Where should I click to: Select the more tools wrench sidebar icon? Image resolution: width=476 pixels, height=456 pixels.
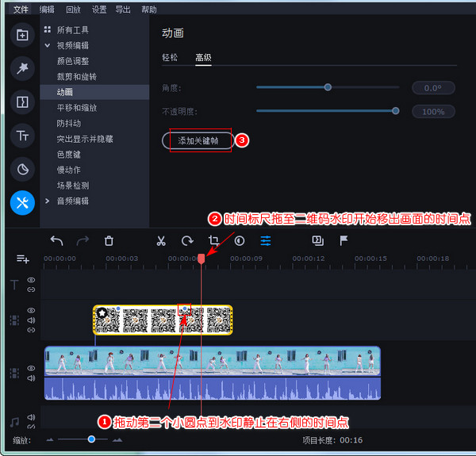click(x=22, y=203)
